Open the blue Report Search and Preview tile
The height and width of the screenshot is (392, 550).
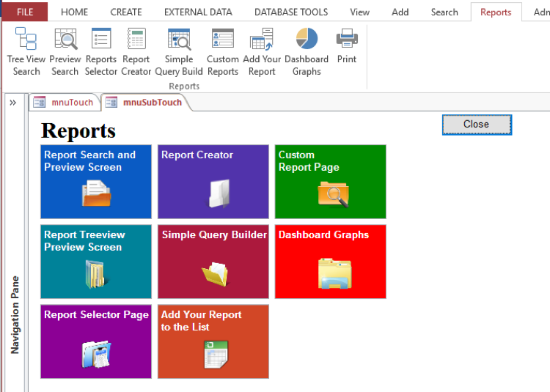coord(96,182)
